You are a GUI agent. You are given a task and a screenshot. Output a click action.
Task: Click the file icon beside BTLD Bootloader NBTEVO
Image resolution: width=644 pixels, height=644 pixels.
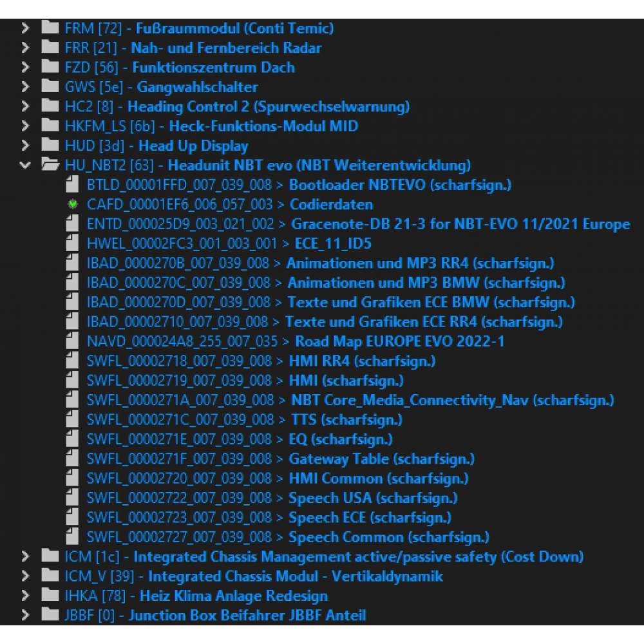[x=73, y=185]
